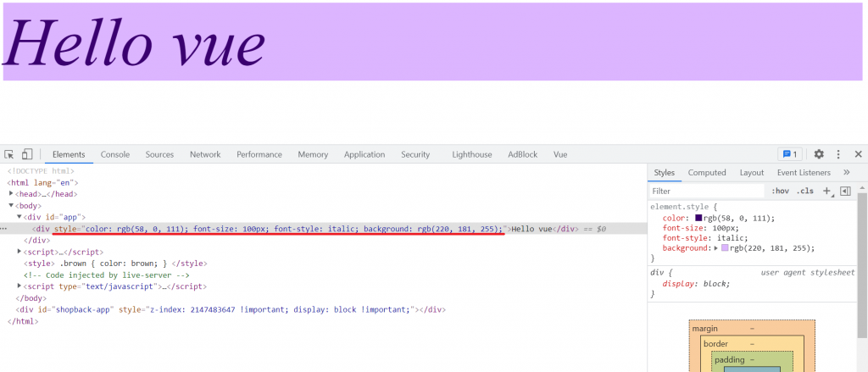Click the styles Filter input field
The image size is (868, 372).
click(707, 191)
